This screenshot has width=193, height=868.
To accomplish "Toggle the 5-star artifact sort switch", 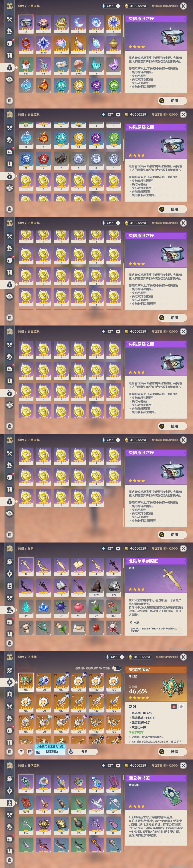I will 116,668.
